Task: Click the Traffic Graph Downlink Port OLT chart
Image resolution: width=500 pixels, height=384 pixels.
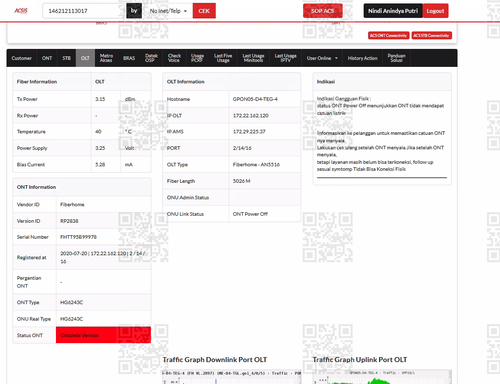Action: coord(231,377)
